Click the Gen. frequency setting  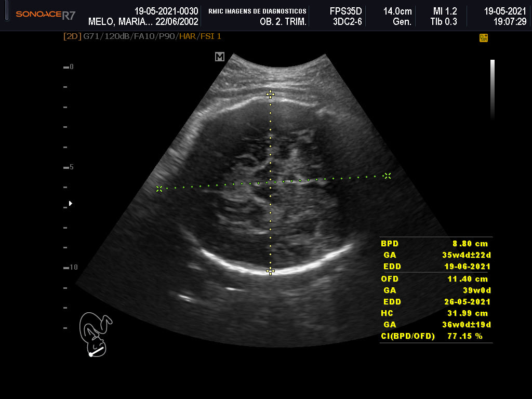[x=402, y=22]
